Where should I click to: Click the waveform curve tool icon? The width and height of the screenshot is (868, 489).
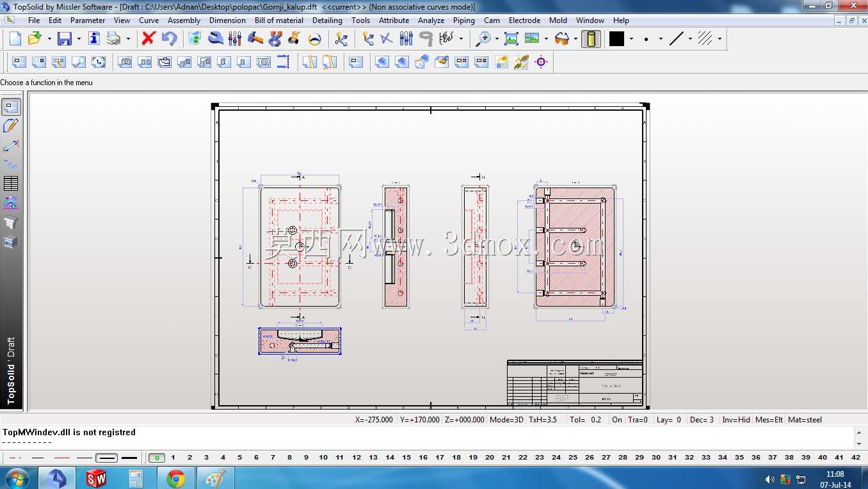pyautogui.click(x=447, y=39)
